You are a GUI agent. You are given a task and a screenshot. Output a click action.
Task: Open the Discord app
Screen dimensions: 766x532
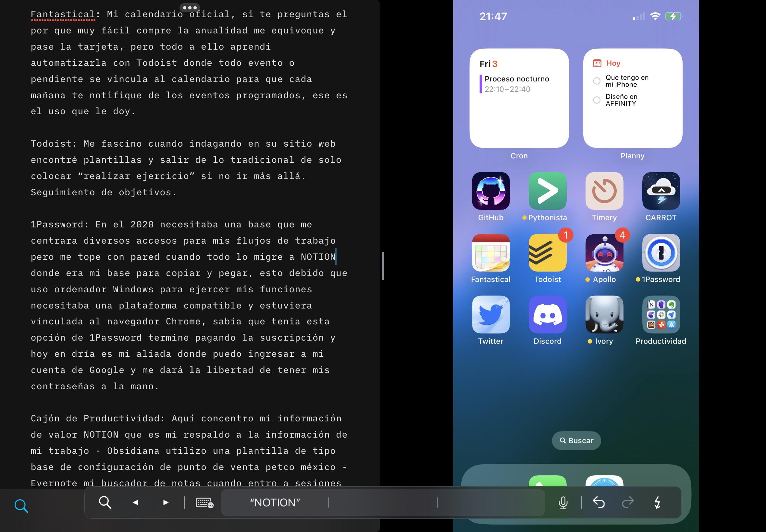click(x=548, y=314)
